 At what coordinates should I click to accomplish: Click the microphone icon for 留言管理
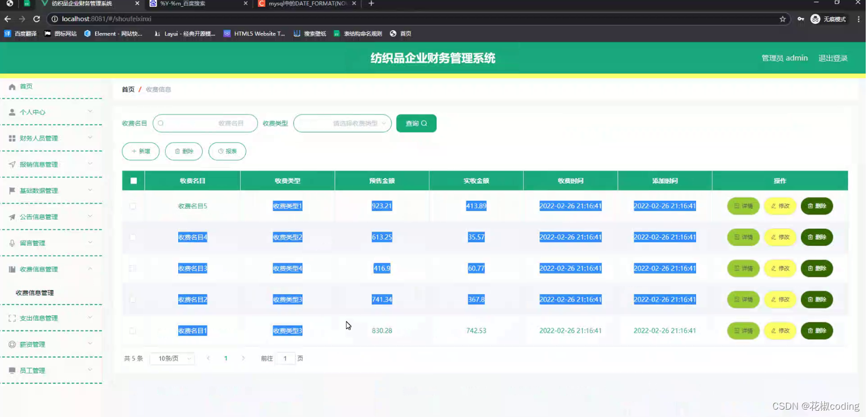[12, 243]
